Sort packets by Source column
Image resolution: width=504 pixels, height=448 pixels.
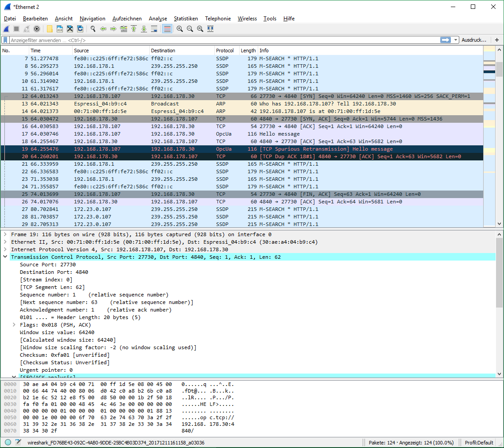pos(111,51)
